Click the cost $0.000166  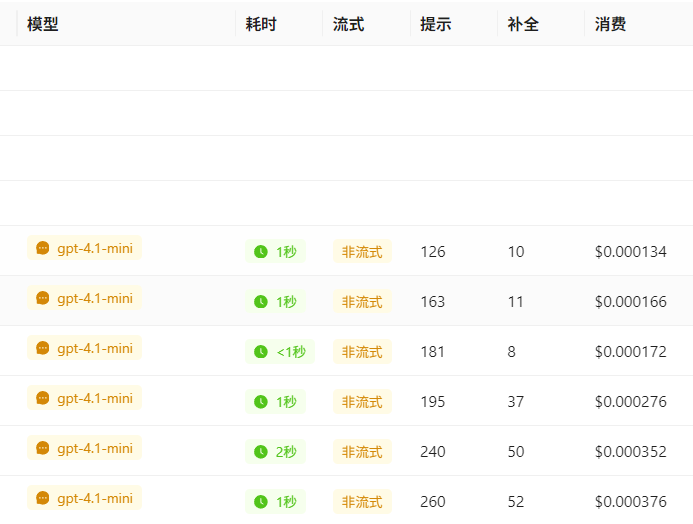(631, 302)
